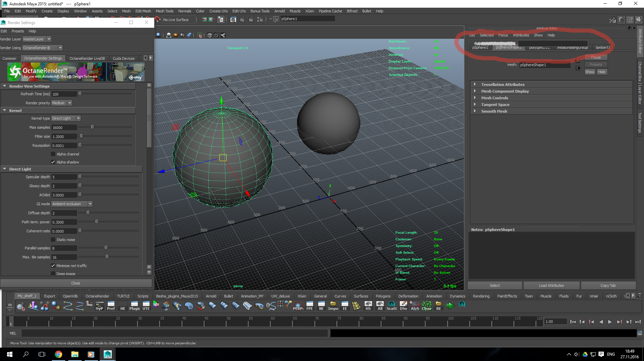This screenshot has width=644, height=361.
Task: Click the HS eye shelf icon
Action: (368, 306)
